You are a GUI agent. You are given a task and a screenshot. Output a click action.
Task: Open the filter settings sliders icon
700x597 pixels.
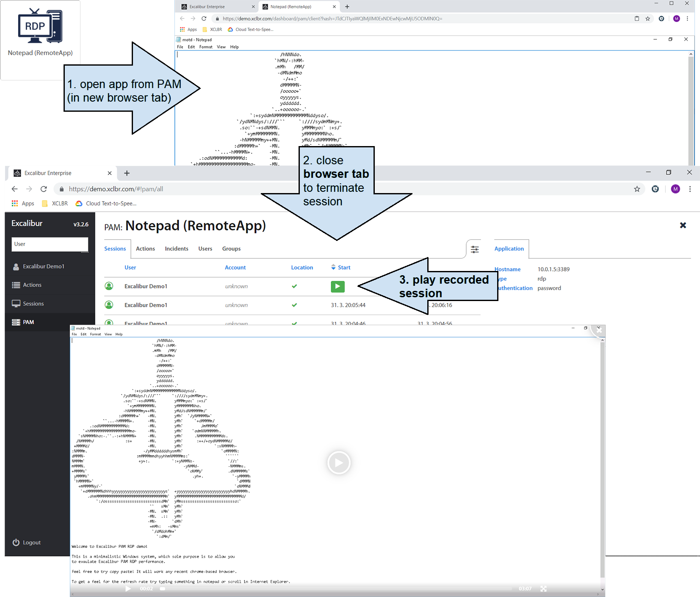[475, 249]
